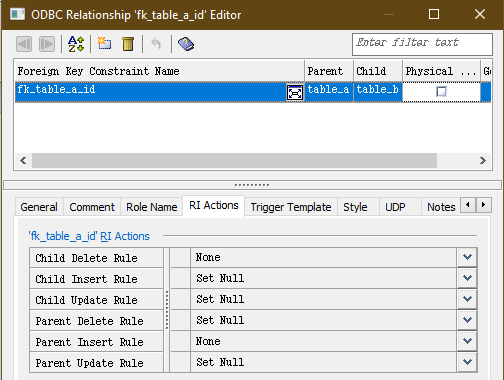The height and width of the screenshot is (380, 504).
Task: Open Parent Update Rule dropdown
Action: click(x=467, y=362)
